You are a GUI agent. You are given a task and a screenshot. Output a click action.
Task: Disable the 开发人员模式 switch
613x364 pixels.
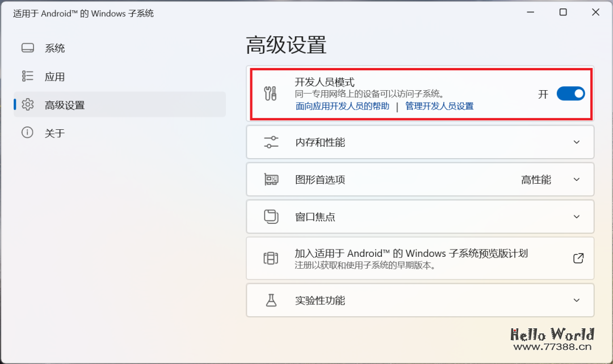click(x=570, y=94)
